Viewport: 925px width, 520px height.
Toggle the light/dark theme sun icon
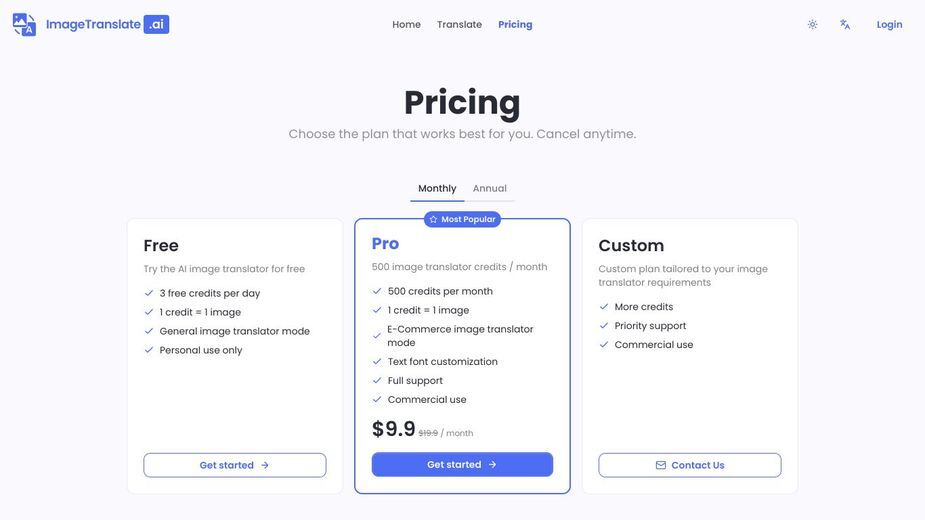812,24
